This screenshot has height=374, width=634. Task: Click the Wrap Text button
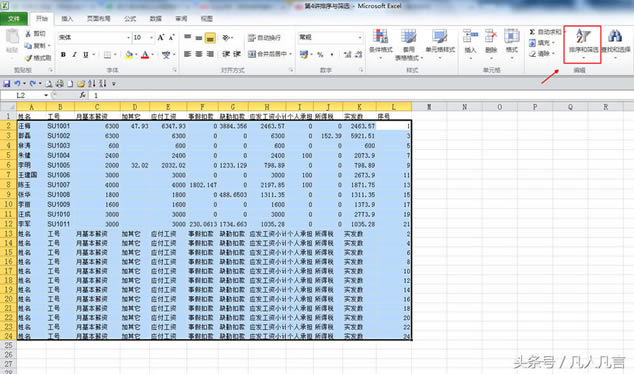click(264, 38)
